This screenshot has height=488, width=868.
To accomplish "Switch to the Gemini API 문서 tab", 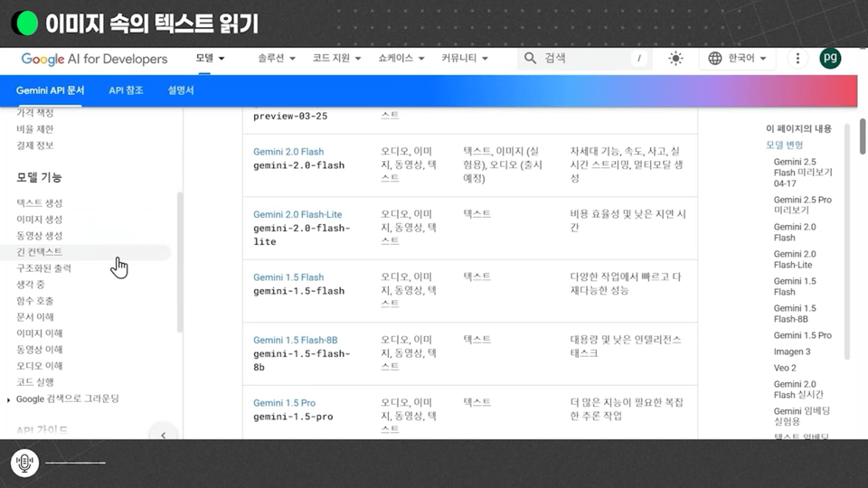I will (50, 90).
